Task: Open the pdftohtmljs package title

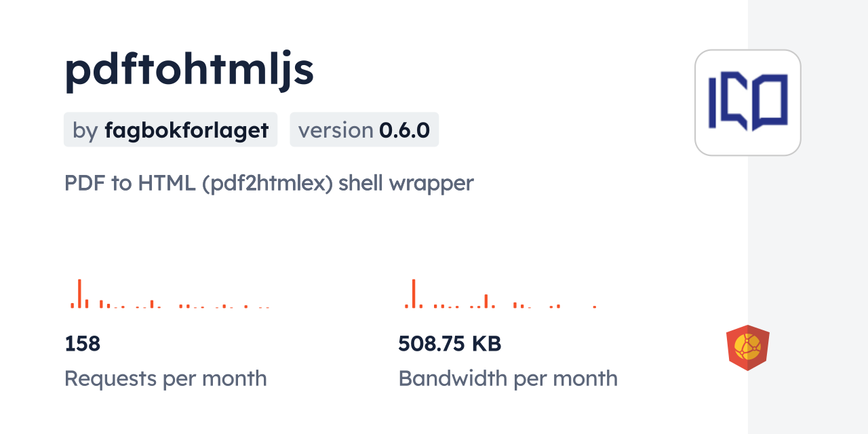Action: click(189, 71)
